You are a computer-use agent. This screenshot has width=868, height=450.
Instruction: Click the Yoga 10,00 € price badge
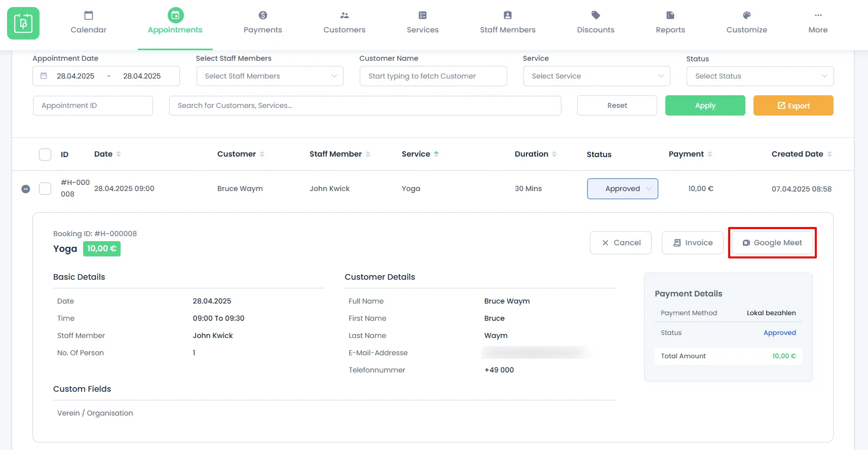[102, 249]
